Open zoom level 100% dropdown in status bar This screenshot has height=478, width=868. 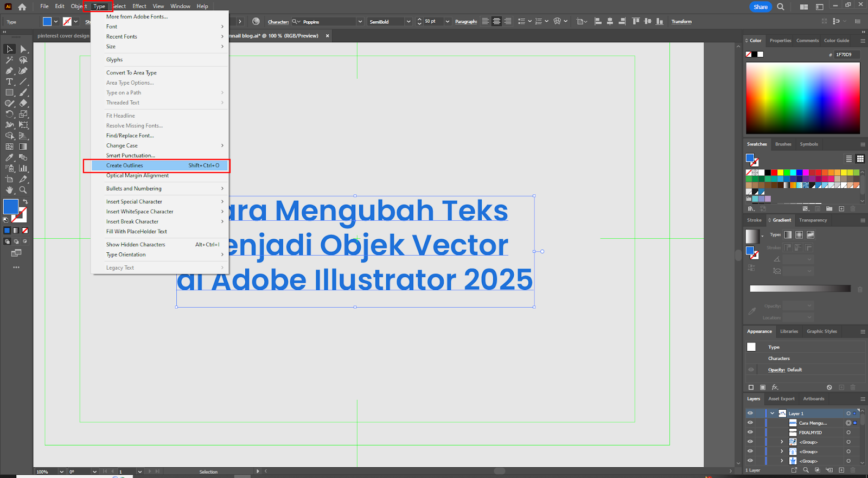pos(61,471)
